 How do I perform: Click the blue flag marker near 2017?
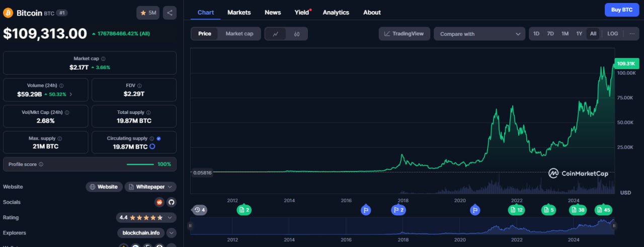click(366, 210)
